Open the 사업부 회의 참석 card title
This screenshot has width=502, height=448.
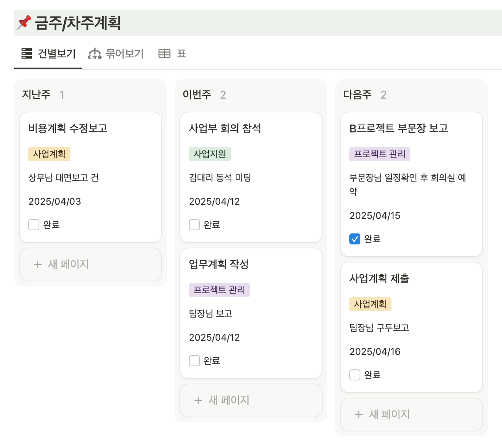point(225,128)
